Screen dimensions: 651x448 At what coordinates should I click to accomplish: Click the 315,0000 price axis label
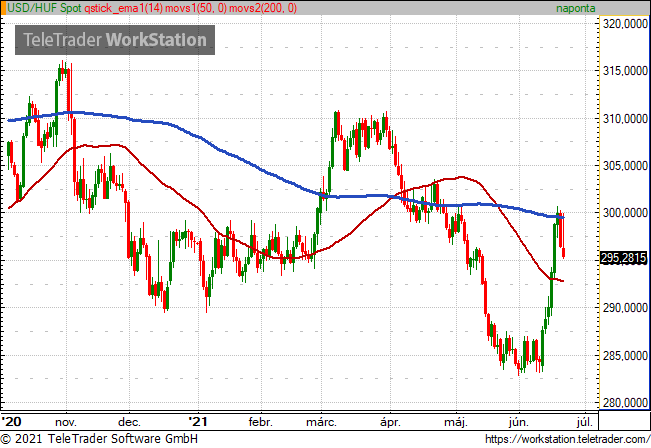click(625, 71)
